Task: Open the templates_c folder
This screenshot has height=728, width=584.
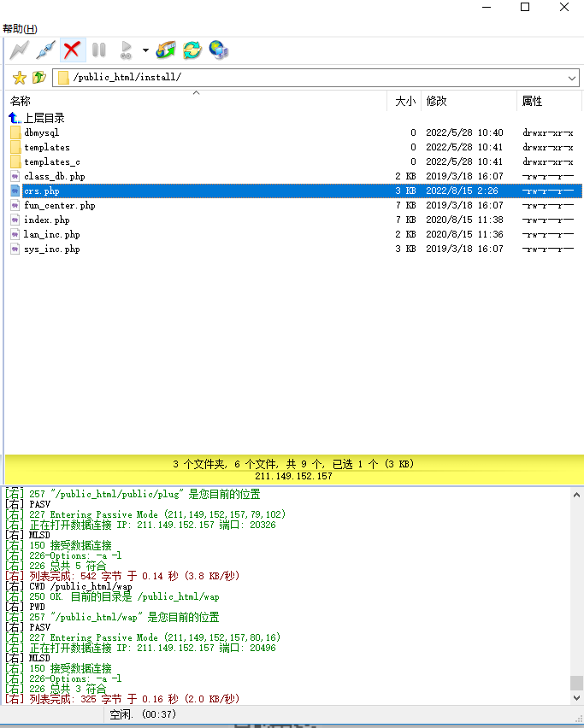Action: 51,161
